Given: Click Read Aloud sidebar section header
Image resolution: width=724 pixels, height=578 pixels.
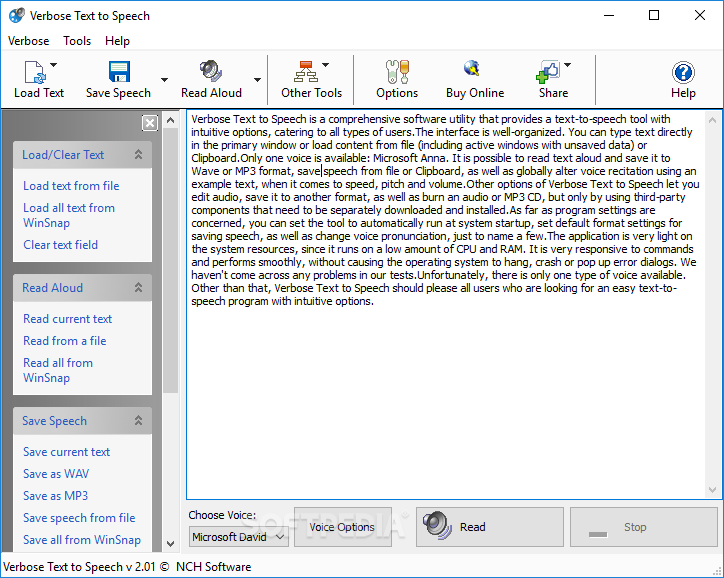Looking at the screenshot, I should (x=83, y=288).
